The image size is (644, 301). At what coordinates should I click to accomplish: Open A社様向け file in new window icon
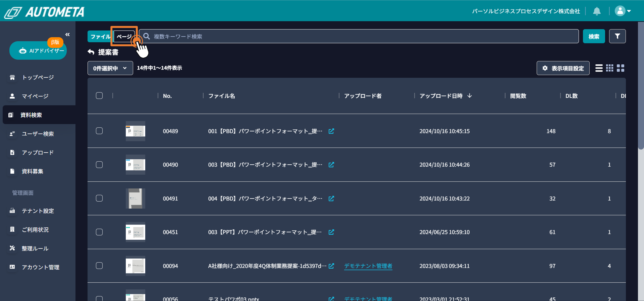click(331, 266)
